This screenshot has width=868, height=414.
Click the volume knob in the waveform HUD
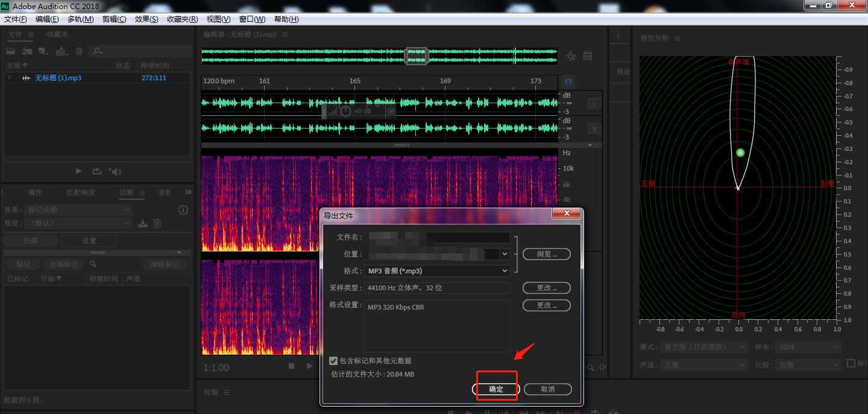[345, 111]
